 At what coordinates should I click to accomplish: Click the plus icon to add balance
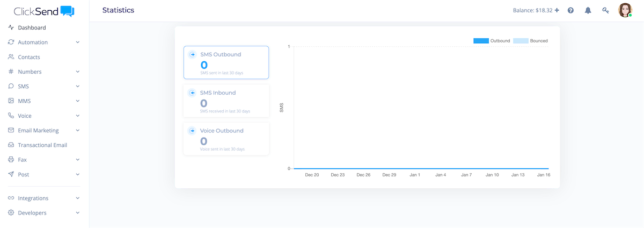point(557,10)
